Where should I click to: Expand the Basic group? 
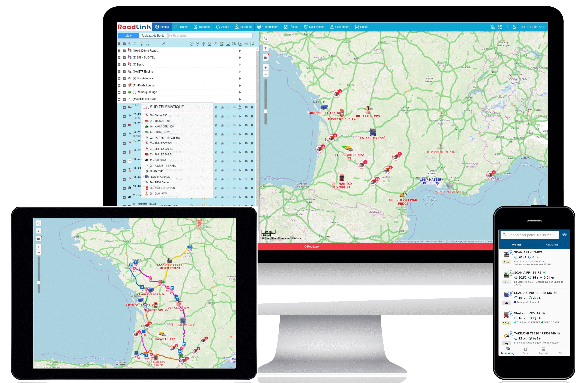click(119, 65)
